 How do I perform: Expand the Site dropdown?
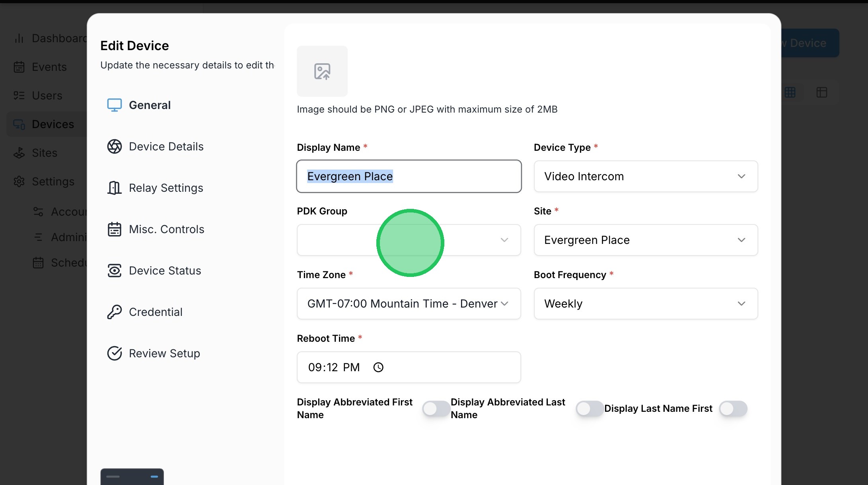[645, 240]
